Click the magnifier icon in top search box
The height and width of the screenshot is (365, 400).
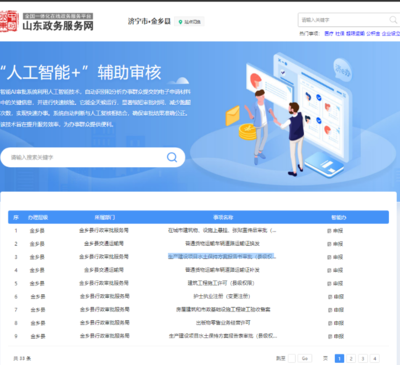[393, 20]
